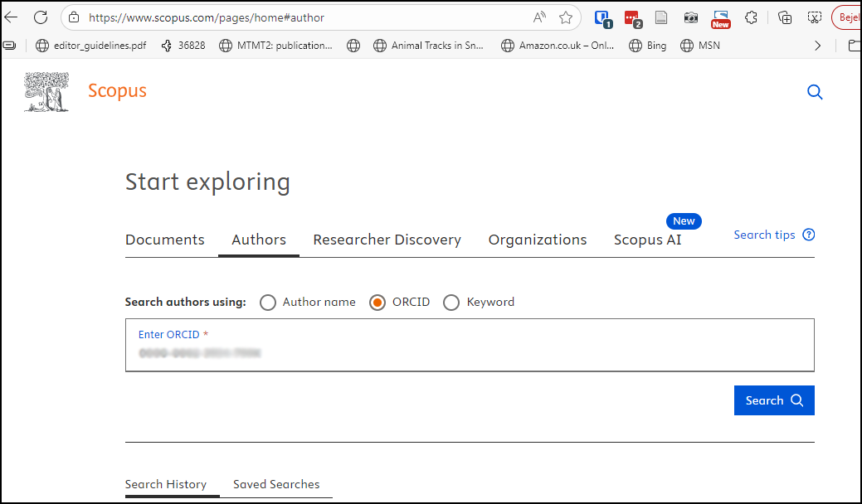862x504 pixels.
Task: Open the Collections icon in toolbar
Action: click(785, 17)
